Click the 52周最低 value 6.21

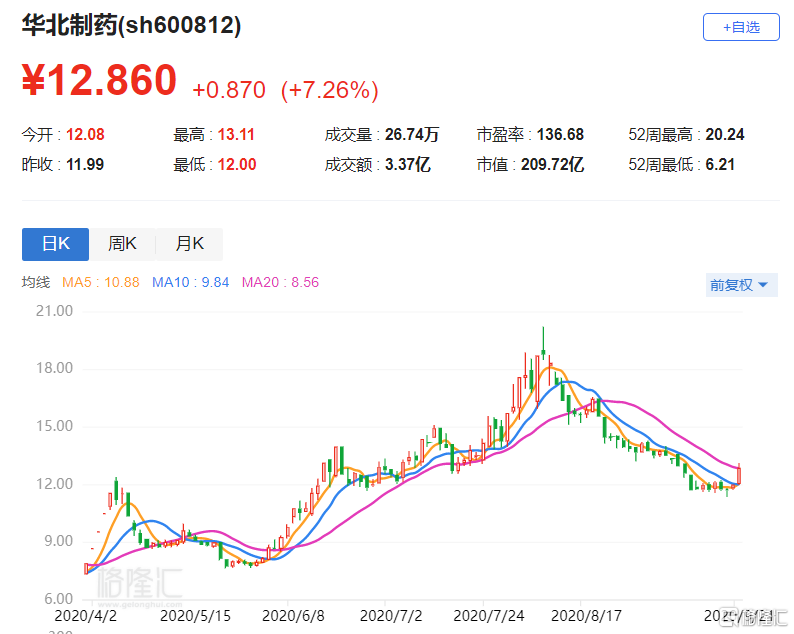pyautogui.click(x=720, y=165)
